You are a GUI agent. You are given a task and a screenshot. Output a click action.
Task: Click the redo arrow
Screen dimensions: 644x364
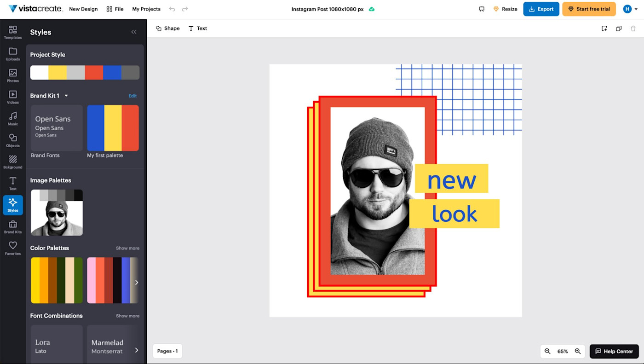point(185,9)
